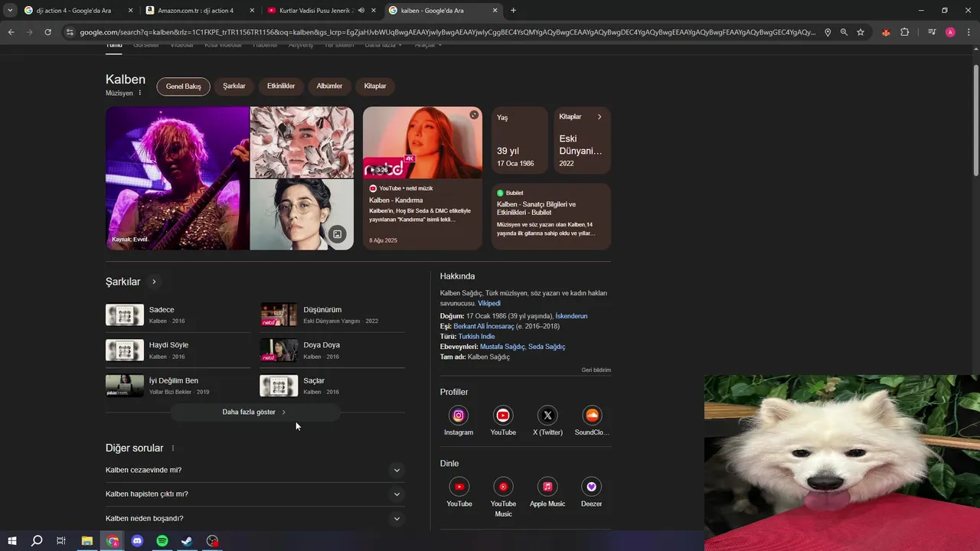Show more songs with Daha fazla göster

click(255, 412)
